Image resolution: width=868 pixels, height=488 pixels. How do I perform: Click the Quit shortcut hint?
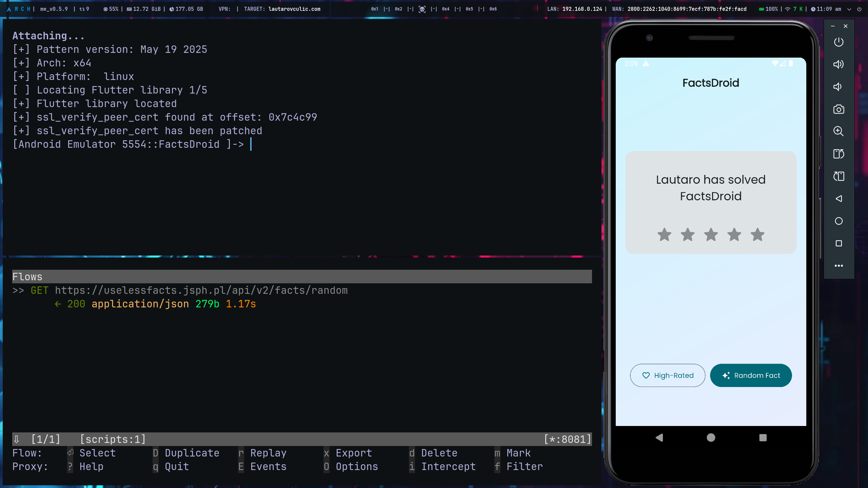(x=171, y=466)
